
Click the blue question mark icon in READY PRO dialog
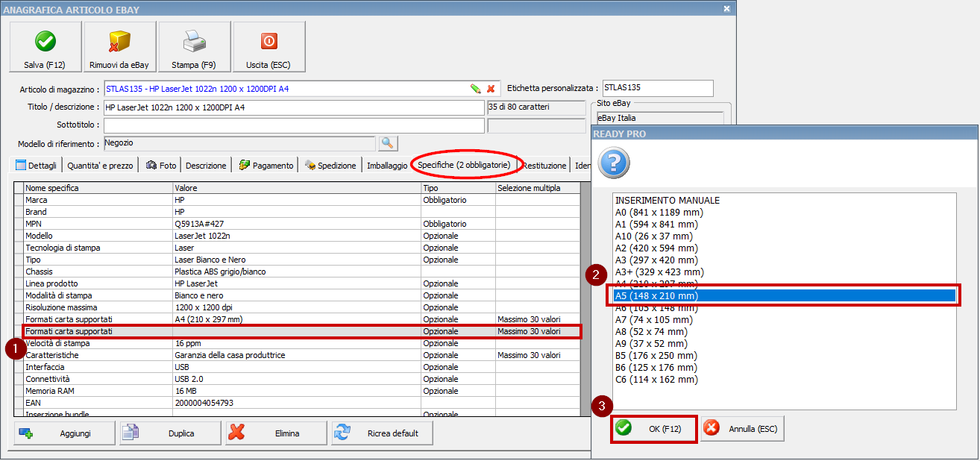pos(614,163)
